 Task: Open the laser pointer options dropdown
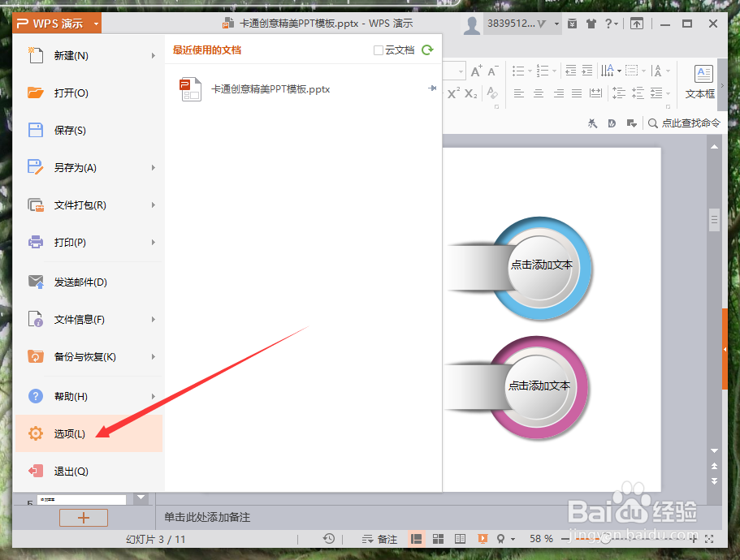(x=513, y=538)
